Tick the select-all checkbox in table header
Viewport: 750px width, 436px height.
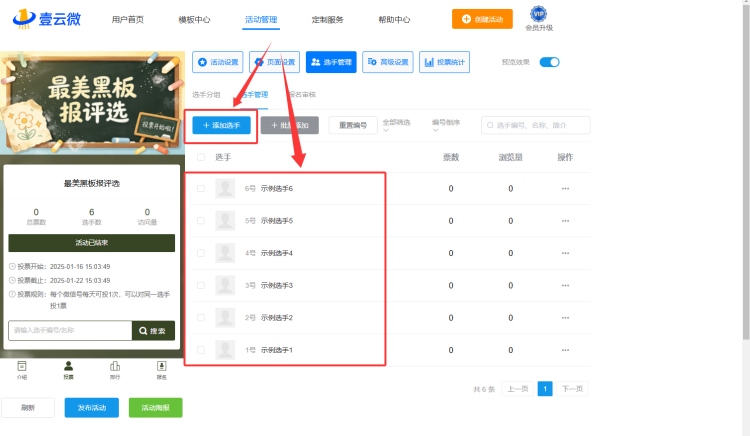pos(201,157)
